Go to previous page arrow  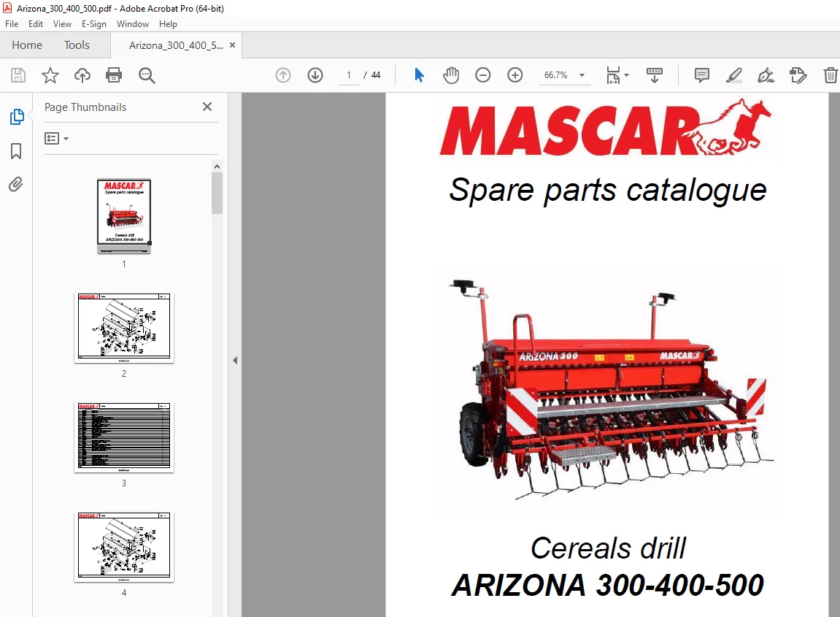pos(283,75)
